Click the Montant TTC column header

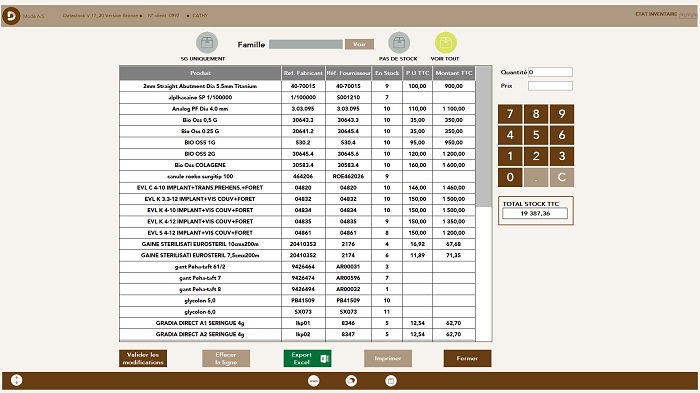pos(454,73)
